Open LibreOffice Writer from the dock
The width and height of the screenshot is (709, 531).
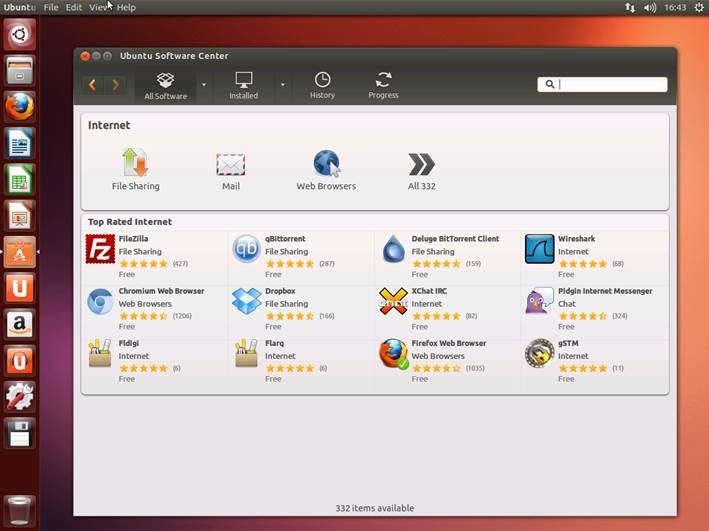point(19,143)
